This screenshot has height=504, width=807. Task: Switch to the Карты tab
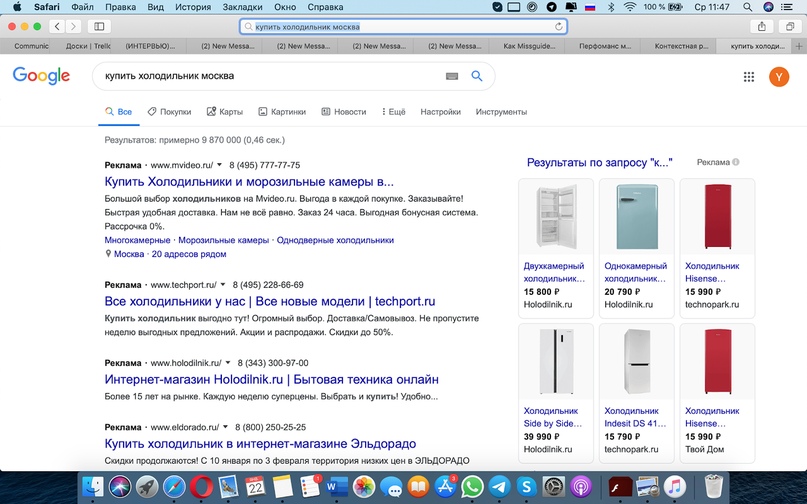(225, 112)
